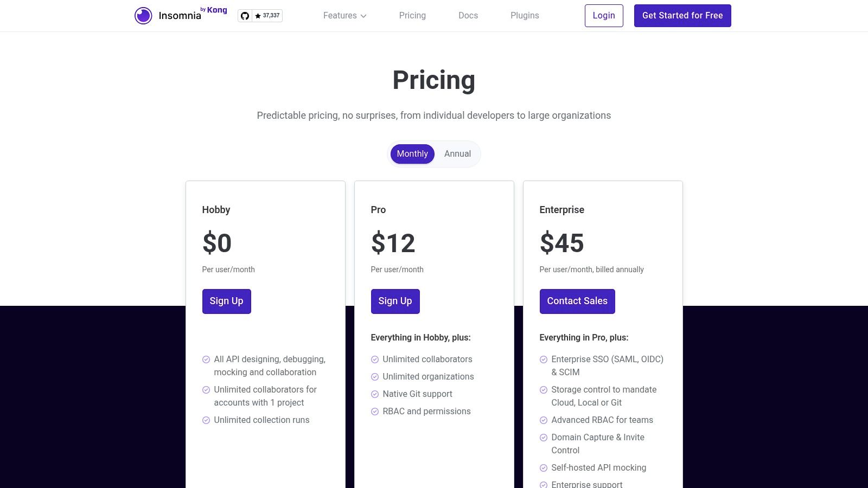Viewport: 868px width, 488px height.
Task: Click checkmark icon beside Self-hosted API mocking
Action: click(544, 468)
